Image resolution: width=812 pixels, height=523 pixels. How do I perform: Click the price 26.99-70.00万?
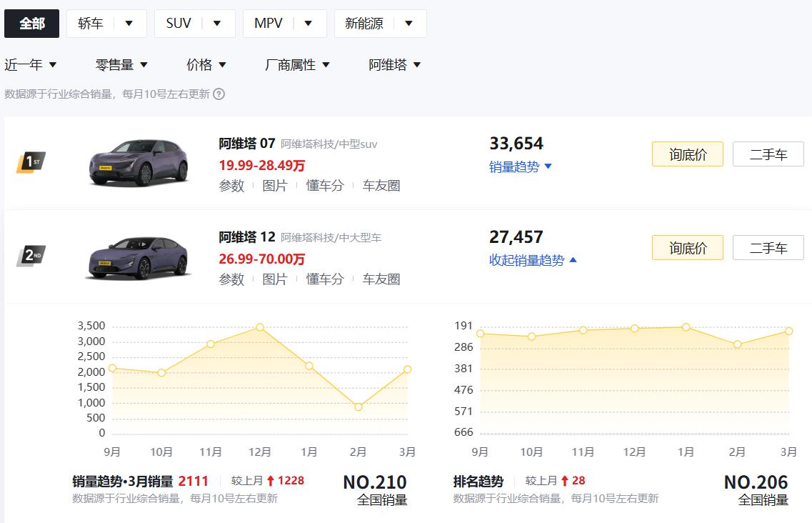[261, 259]
